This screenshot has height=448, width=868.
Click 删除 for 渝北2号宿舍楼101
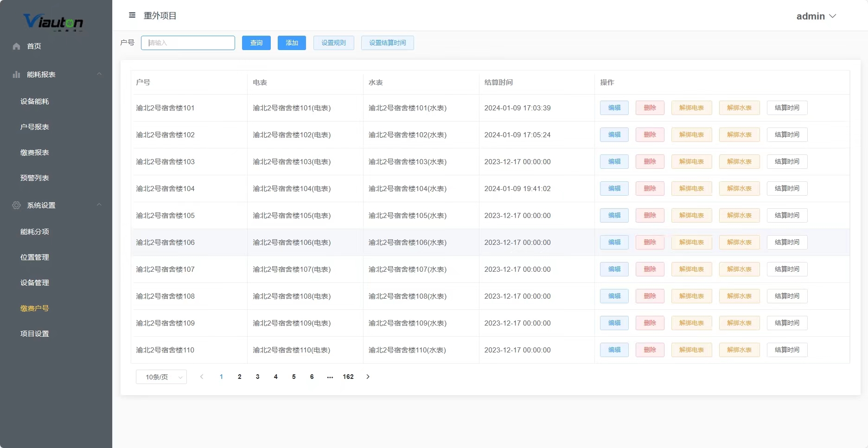coord(650,108)
